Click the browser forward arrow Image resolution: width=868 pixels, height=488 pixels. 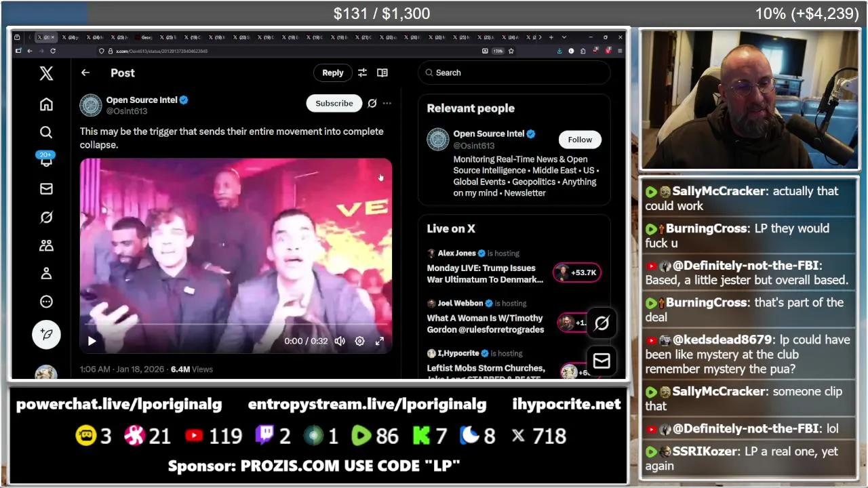[41, 51]
